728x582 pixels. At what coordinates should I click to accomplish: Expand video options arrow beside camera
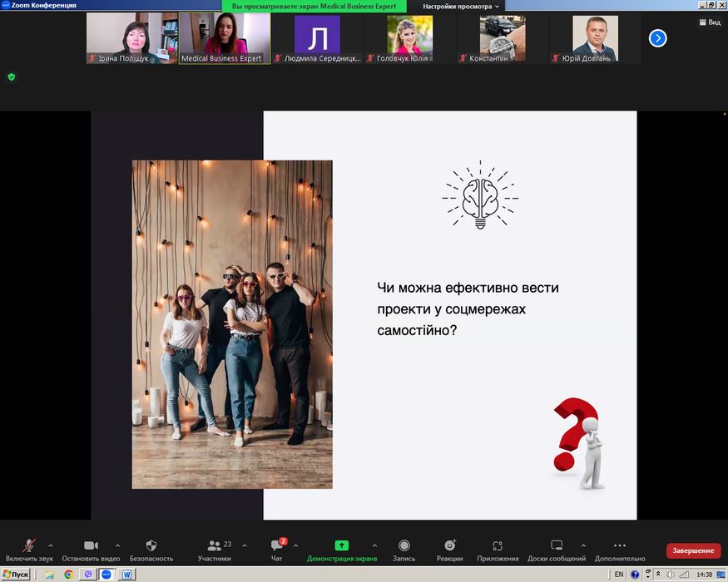click(x=117, y=545)
